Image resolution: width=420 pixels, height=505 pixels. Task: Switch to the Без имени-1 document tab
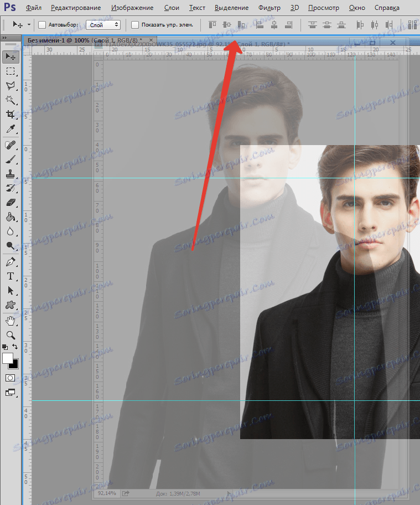click(85, 40)
